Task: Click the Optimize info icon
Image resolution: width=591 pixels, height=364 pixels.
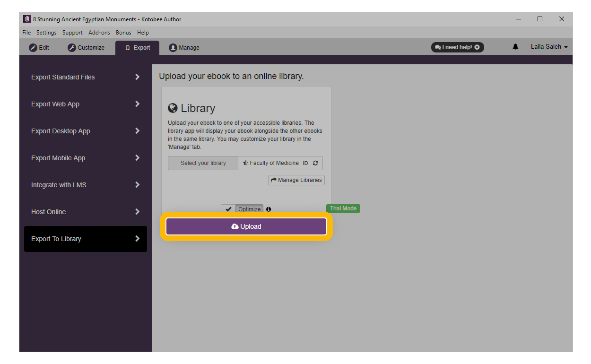Action: point(269,209)
